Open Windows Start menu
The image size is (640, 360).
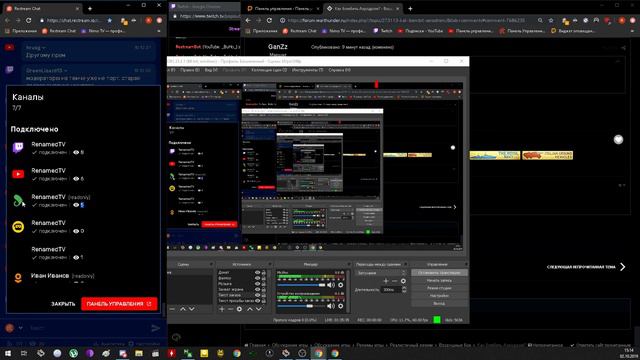pos(8,353)
